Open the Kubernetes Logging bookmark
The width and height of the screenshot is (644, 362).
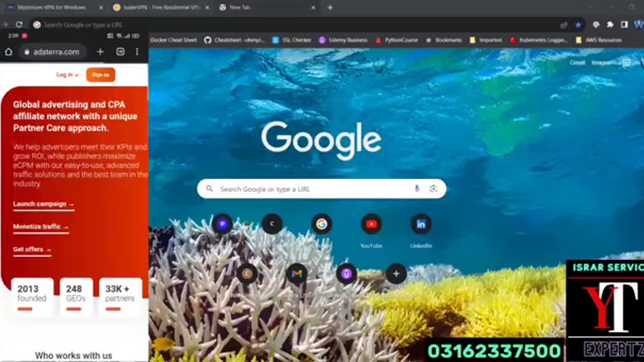(539, 40)
